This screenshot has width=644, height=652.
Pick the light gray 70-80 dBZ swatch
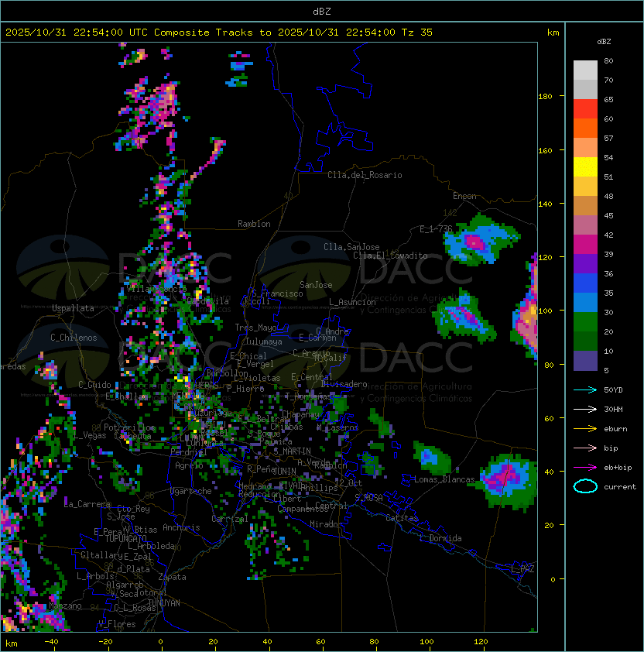pyautogui.click(x=585, y=70)
